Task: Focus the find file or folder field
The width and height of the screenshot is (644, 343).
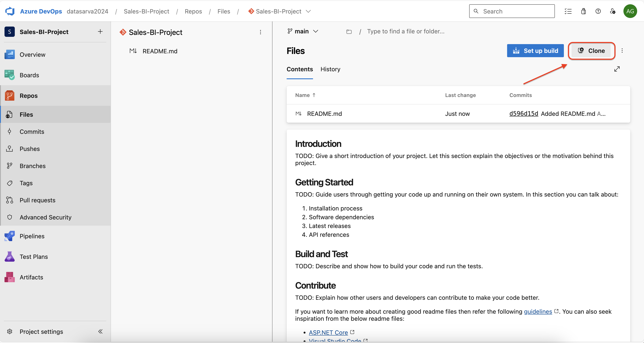Action: point(406,31)
